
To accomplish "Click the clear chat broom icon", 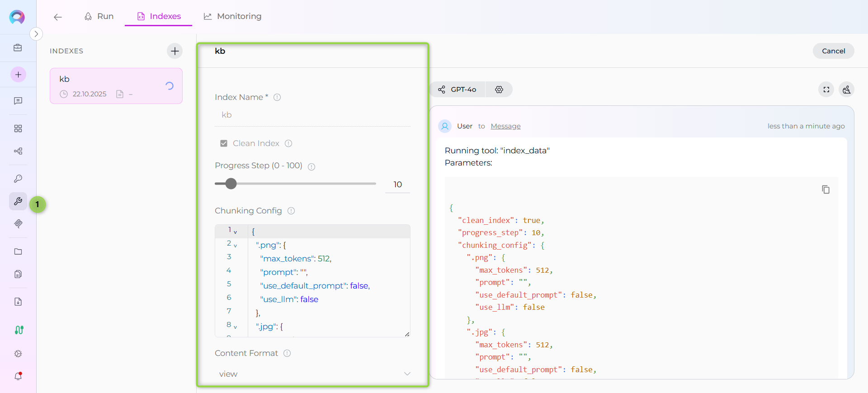I will (846, 90).
